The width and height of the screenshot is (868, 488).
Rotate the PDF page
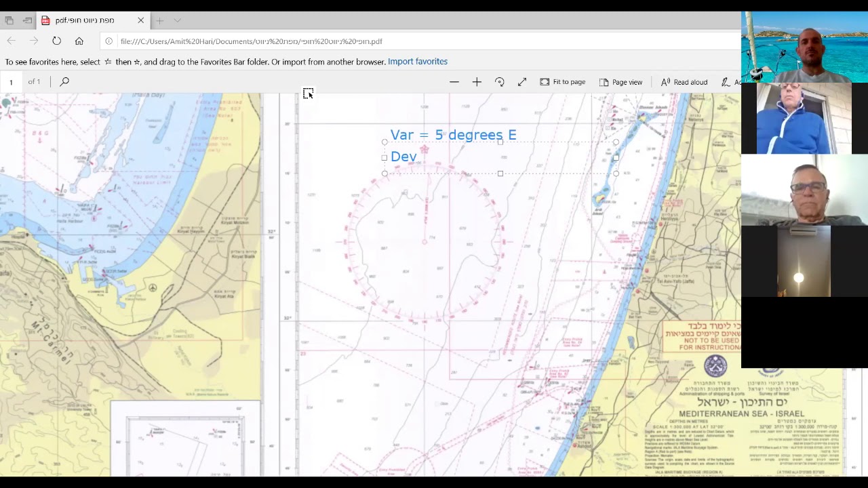coord(500,82)
